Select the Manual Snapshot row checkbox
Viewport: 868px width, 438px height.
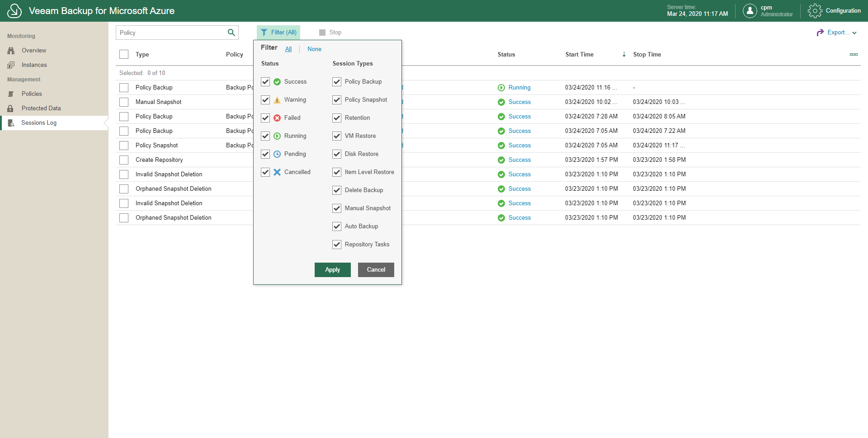coord(124,102)
